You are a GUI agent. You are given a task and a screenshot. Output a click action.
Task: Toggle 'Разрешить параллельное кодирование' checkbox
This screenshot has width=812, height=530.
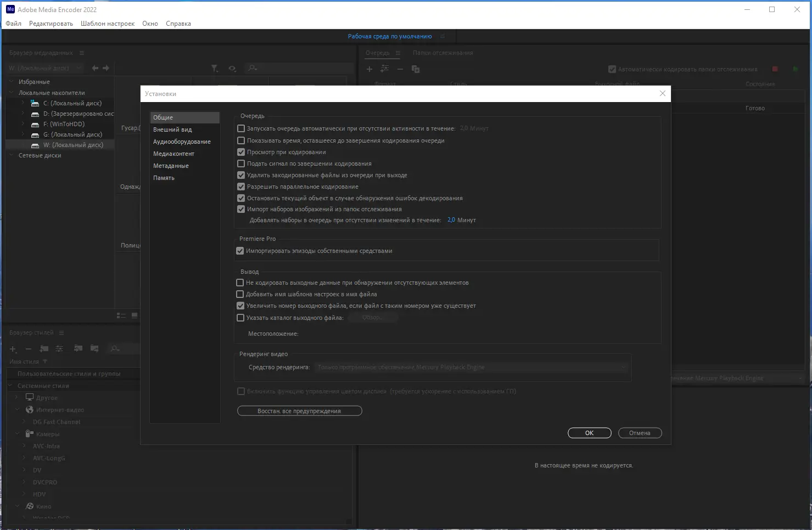241,187
